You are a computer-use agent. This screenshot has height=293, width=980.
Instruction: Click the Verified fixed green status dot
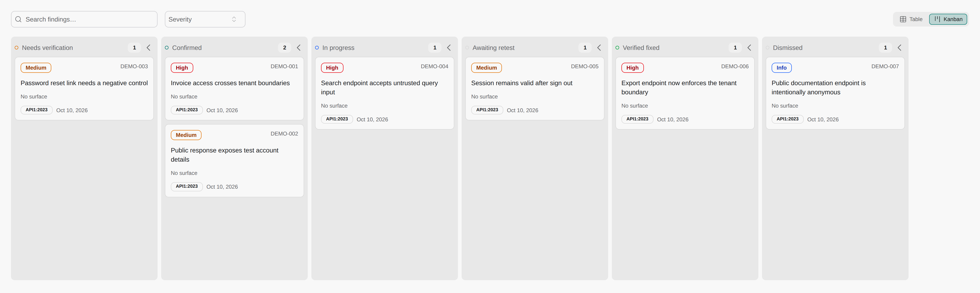coord(618,48)
